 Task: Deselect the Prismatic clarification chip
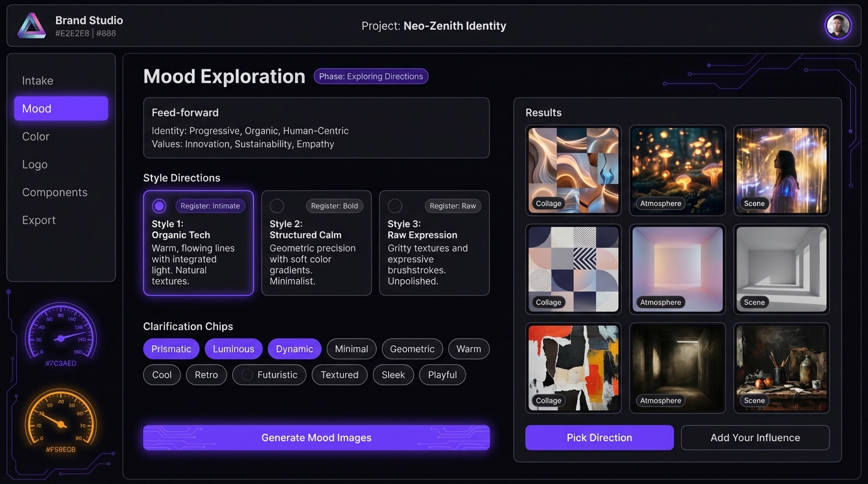pyautogui.click(x=171, y=349)
